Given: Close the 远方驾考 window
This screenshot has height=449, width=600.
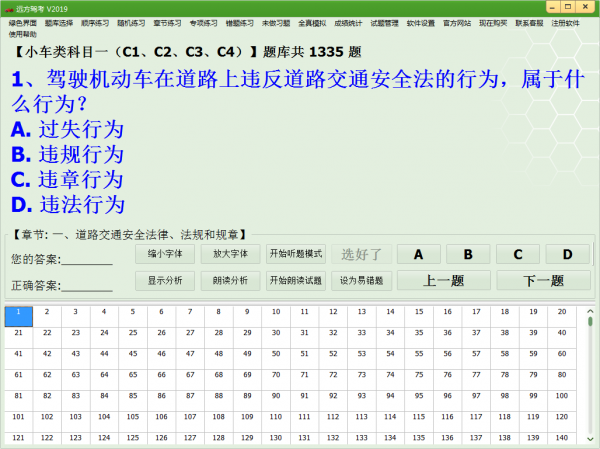Looking at the screenshot, I should click(x=585, y=7).
